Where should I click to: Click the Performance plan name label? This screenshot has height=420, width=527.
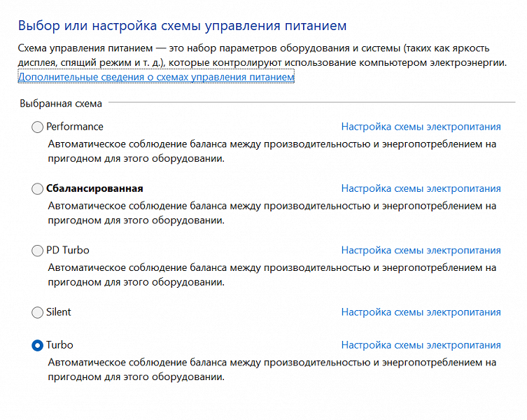(x=75, y=127)
